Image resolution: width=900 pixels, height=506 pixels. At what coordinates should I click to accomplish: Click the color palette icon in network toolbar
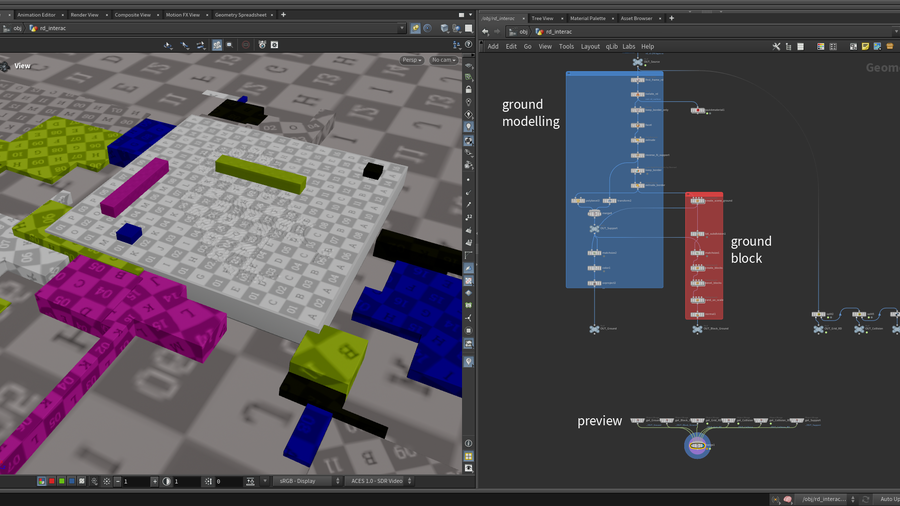coord(821,46)
